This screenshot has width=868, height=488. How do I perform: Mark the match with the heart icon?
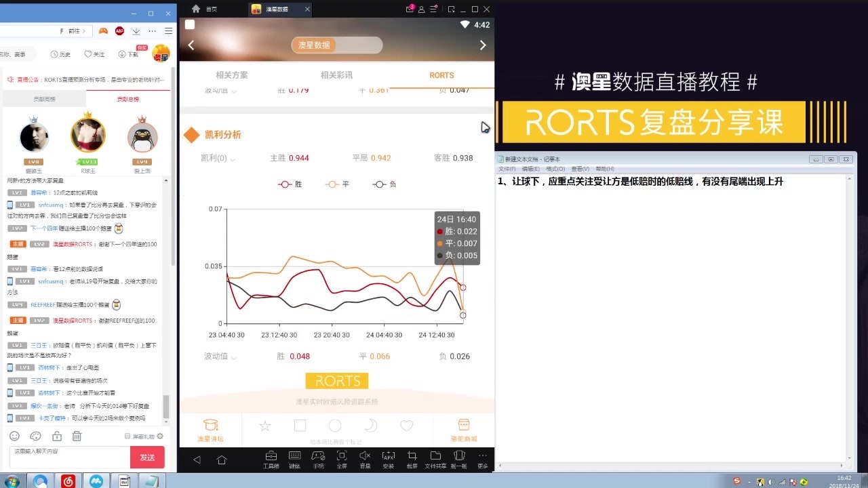tap(406, 426)
